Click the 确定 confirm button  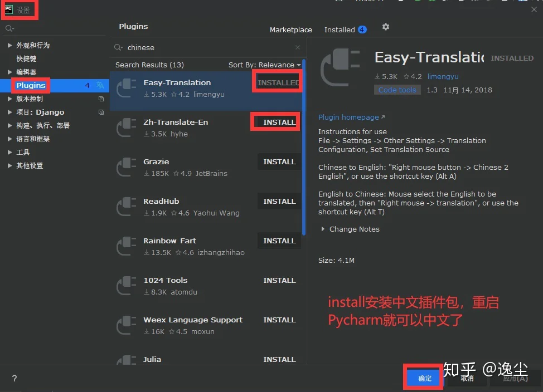(x=425, y=378)
